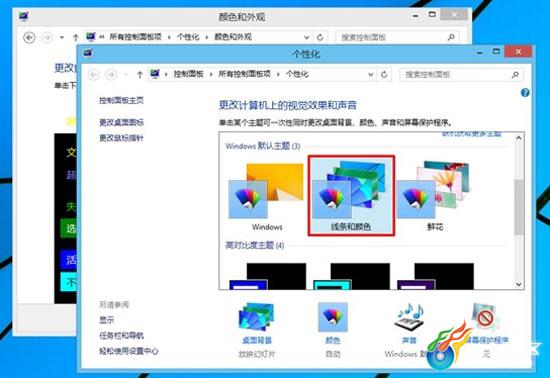Click the 颜色 link text
The height and width of the screenshot is (378, 550).
coord(333,340)
